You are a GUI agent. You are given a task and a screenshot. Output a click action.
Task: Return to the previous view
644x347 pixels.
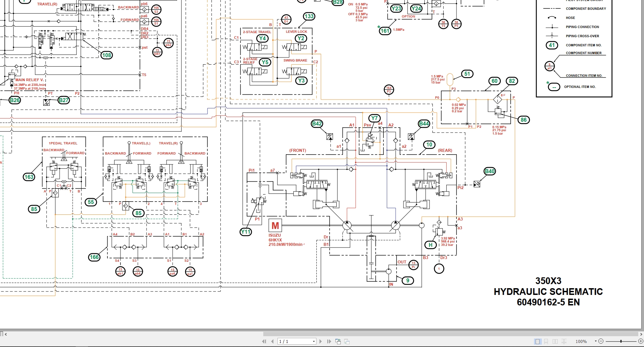pyautogui.click(x=338, y=341)
